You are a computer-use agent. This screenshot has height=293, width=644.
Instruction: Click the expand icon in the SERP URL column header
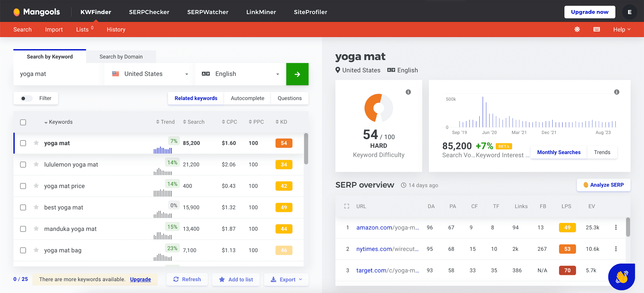[347, 206]
